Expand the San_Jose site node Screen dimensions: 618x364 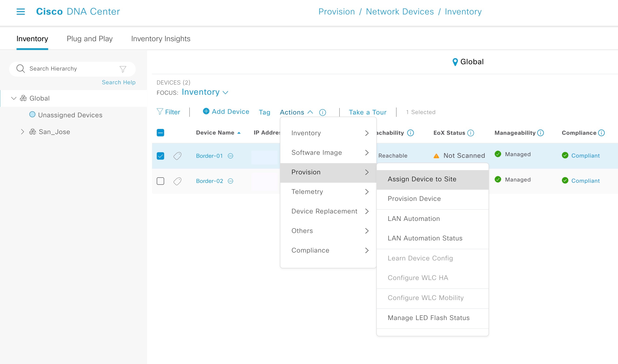[22, 132]
